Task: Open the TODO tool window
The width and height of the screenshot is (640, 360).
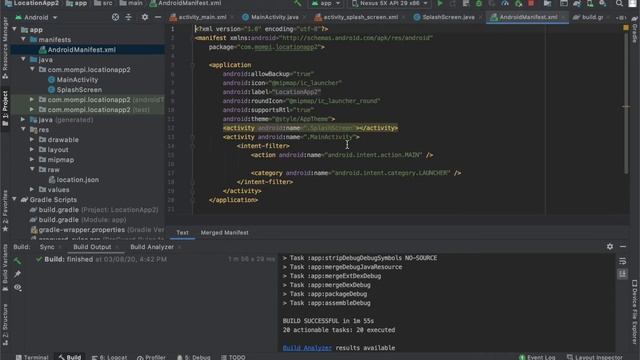Action: click(233, 357)
